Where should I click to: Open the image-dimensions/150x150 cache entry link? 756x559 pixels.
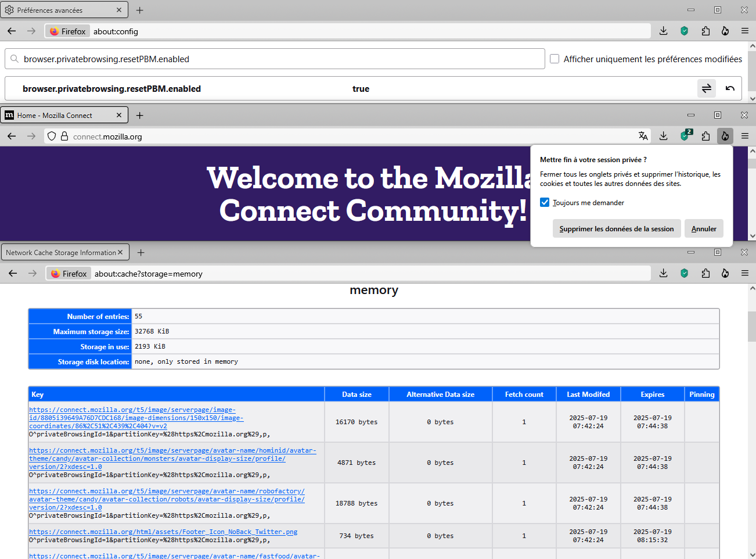pos(136,418)
